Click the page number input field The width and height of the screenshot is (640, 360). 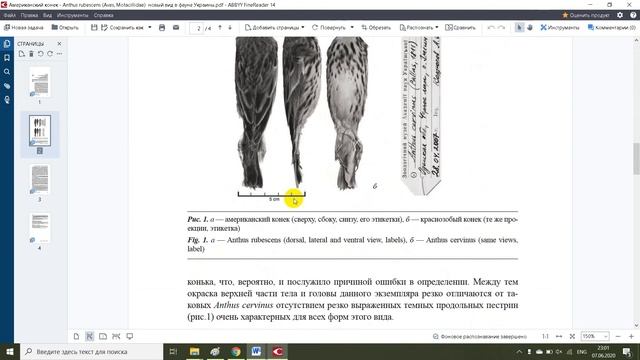[x=198, y=28]
